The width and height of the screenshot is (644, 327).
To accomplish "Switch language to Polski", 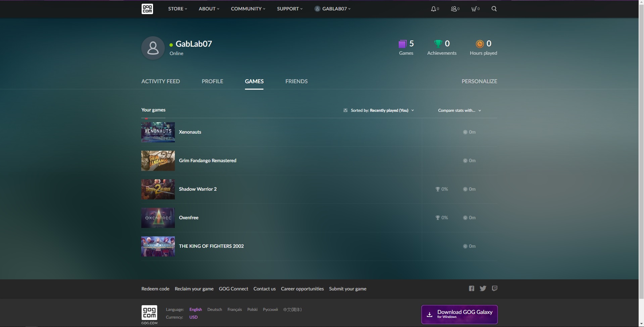I will [252, 310].
